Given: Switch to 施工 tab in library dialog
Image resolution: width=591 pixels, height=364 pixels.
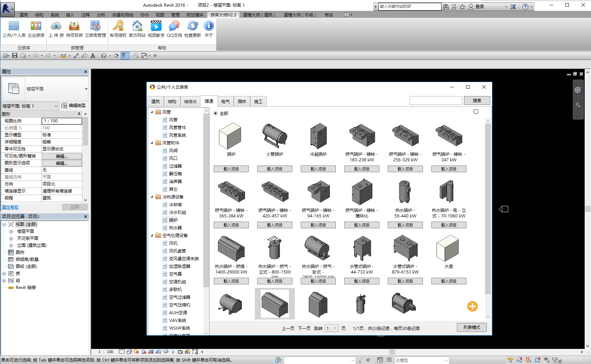Looking at the screenshot, I should point(258,101).
